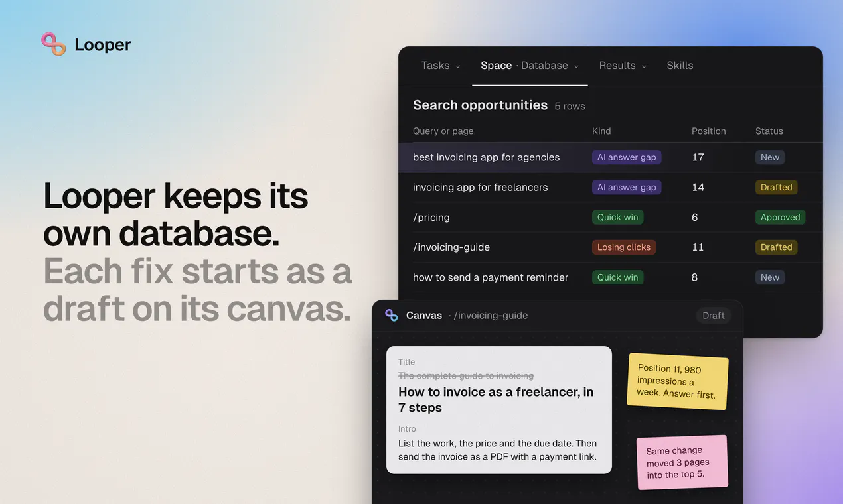Open the /invoicing-guide table row
843x504 pixels.
(x=610, y=247)
